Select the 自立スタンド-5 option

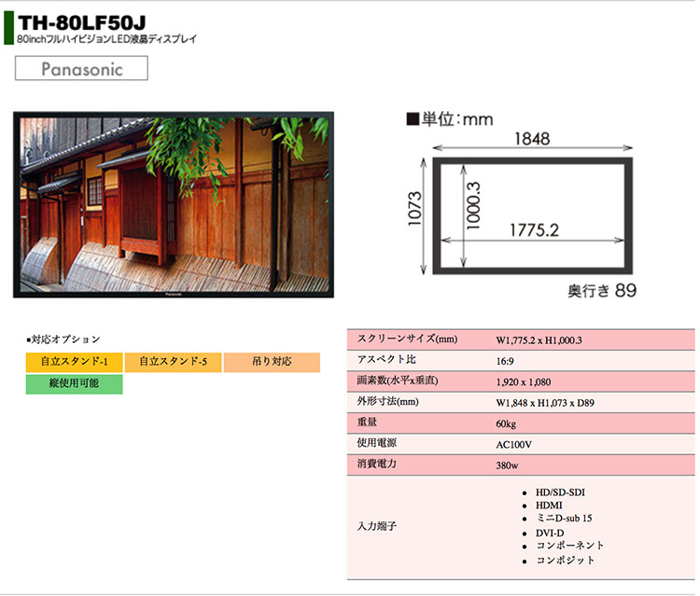(174, 362)
